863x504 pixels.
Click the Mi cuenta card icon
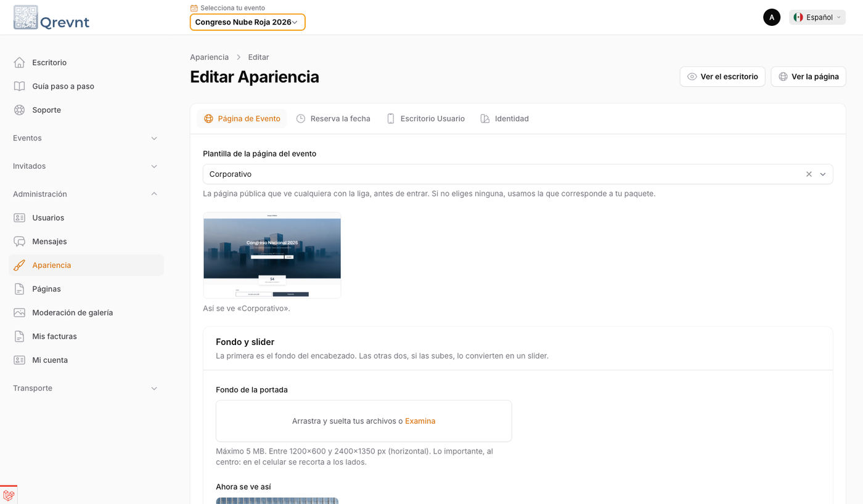point(20,360)
